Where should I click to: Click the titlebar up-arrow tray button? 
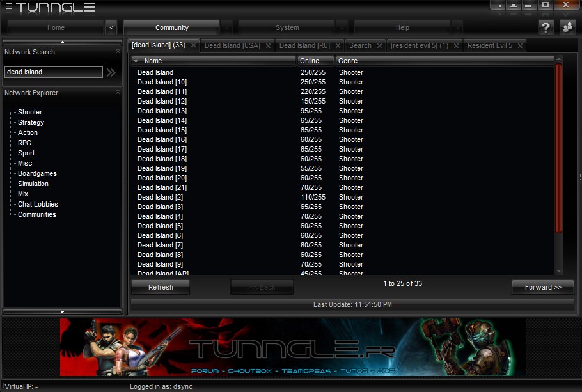pyautogui.click(x=514, y=5)
